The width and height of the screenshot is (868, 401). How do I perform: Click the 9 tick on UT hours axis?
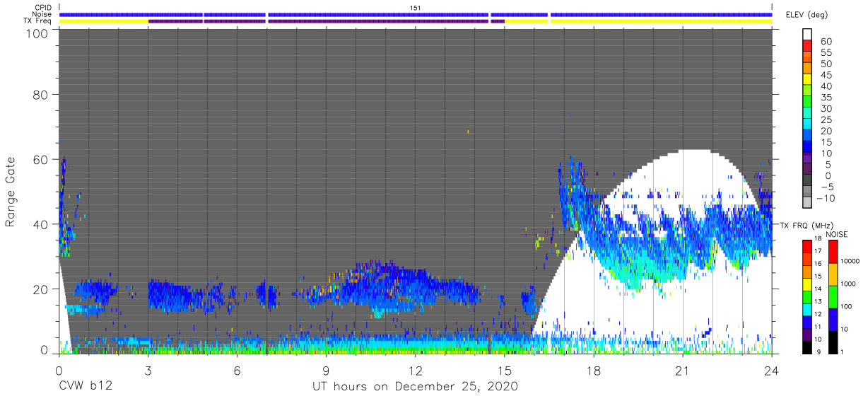(326, 371)
